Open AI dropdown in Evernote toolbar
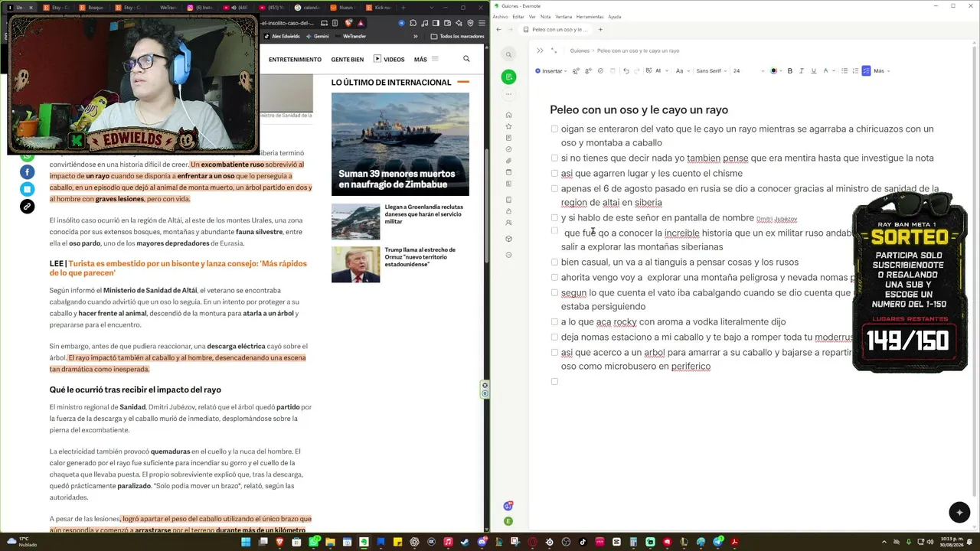Viewport: 980px width, 551px height. [x=656, y=70]
